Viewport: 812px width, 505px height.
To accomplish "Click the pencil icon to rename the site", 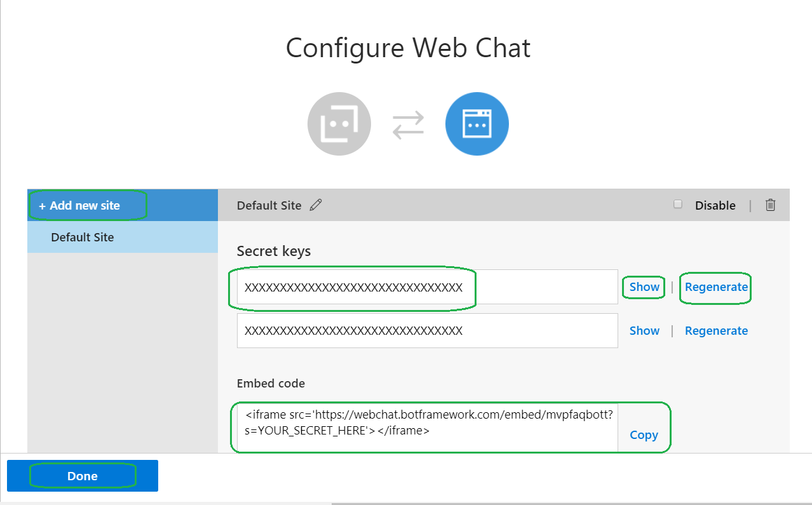I will (316, 205).
